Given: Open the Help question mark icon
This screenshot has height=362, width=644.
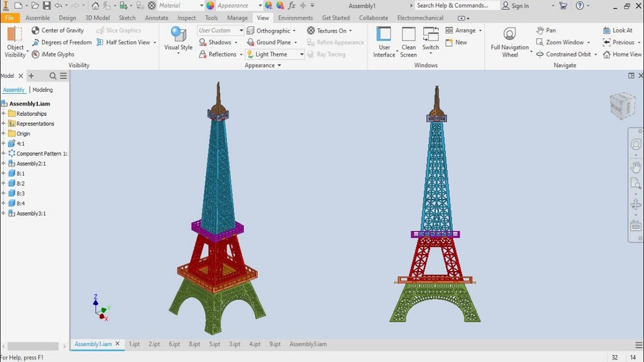Looking at the screenshot, I should 580,6.
